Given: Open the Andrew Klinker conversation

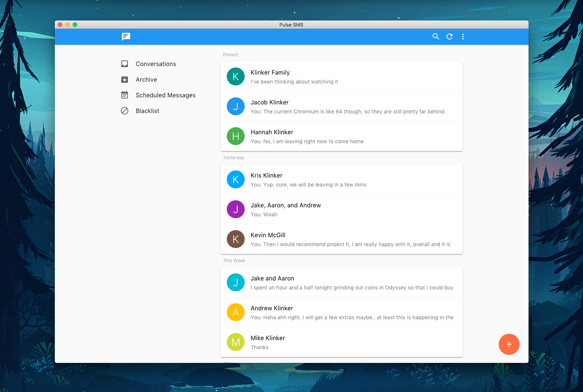Looking at the screenshot, I should click(x=342, y=312).
